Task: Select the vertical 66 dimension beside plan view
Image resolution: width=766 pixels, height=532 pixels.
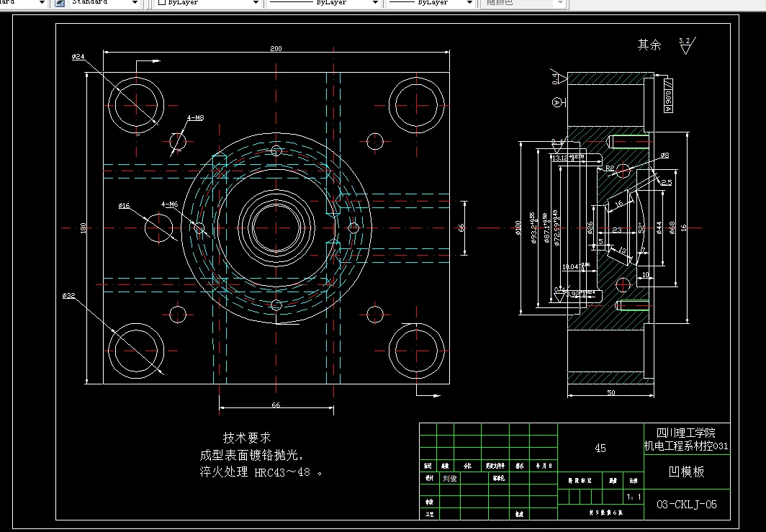Action: click(461, 228)
